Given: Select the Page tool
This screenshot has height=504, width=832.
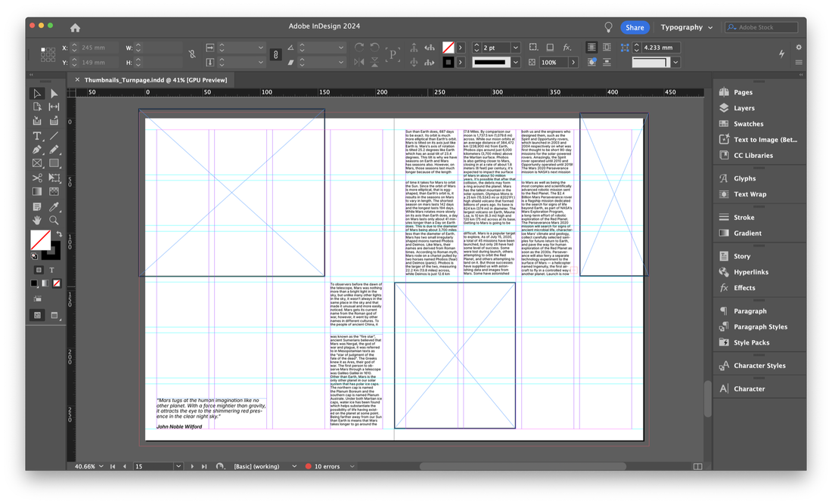Looking at the screenshot, I should pyautogui.click(x=37, y=107).
